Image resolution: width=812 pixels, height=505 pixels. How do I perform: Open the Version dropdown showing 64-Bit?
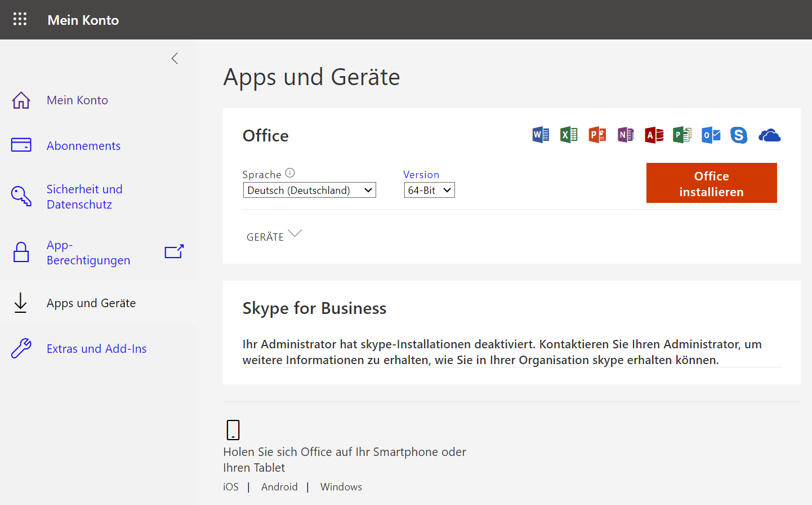[x=429, y=190]
